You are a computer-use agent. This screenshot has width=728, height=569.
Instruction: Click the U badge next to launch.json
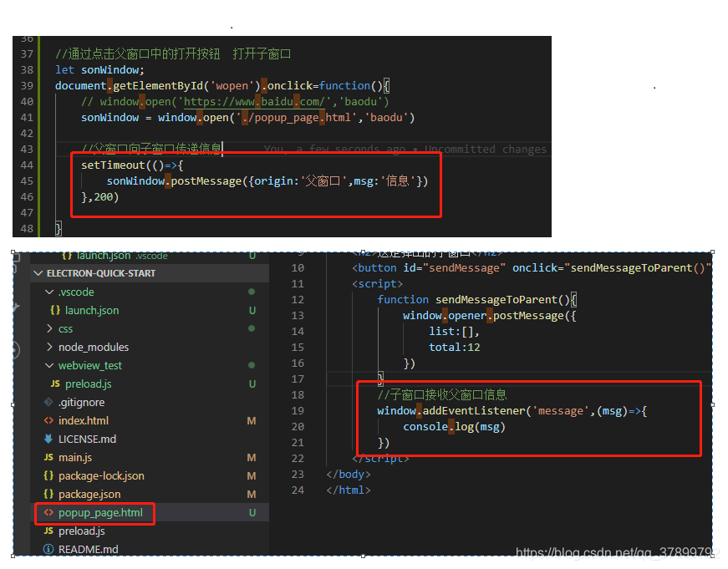(252, 310)
